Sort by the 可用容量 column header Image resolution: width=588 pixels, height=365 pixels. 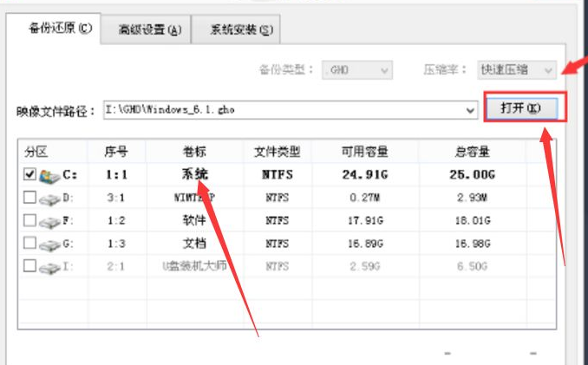(x=364, y=152)
